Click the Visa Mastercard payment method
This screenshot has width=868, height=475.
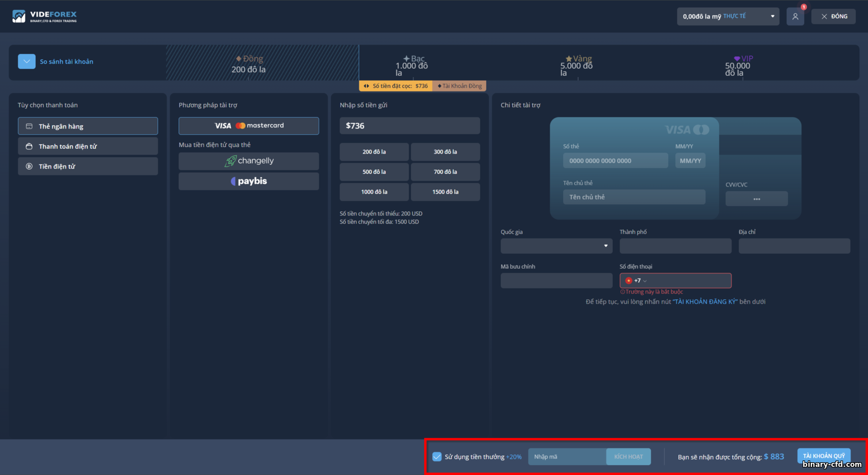249,126
